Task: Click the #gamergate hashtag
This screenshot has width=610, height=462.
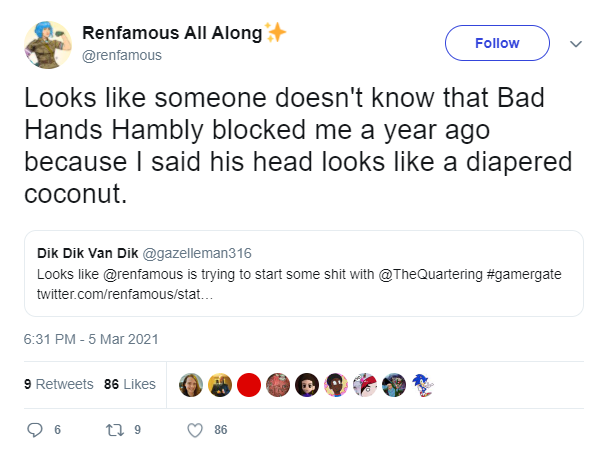Action: pyautogui.click(x=524, y=274)
